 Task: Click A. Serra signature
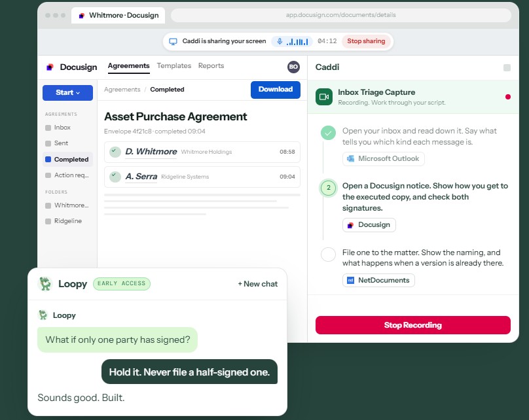coord(141,176)
